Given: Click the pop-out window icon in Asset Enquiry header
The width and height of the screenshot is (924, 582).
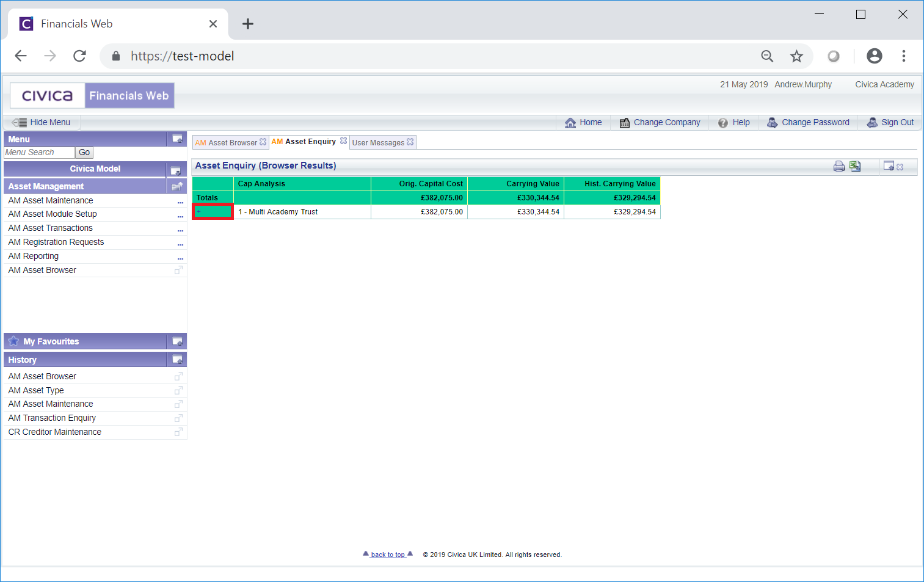Looking at the screenshot, I should (889, 166).
